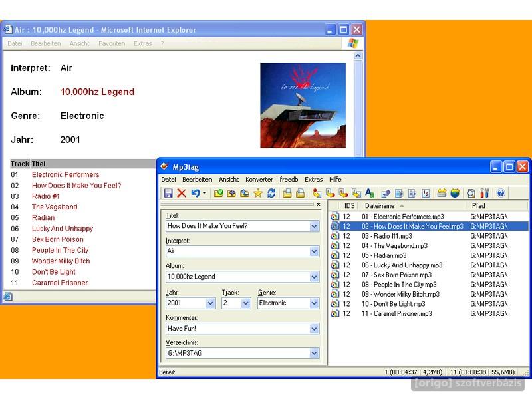Open the Lucky And Unhappy track link
532x399 pixels.
click(63, 229)
